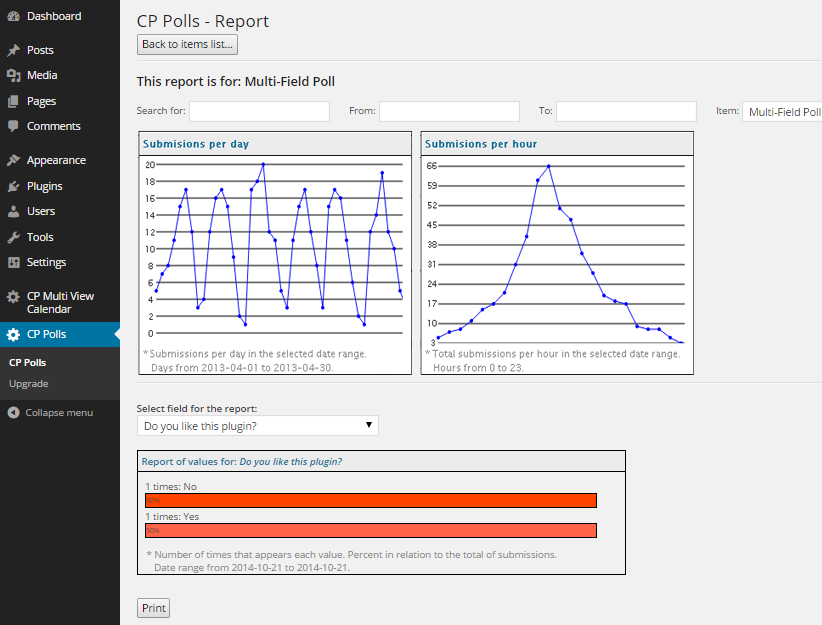The height and width of the screenshot is (625, 822).
Task: Click the Submisions per hour heading
Action: (x=481, y=144)
